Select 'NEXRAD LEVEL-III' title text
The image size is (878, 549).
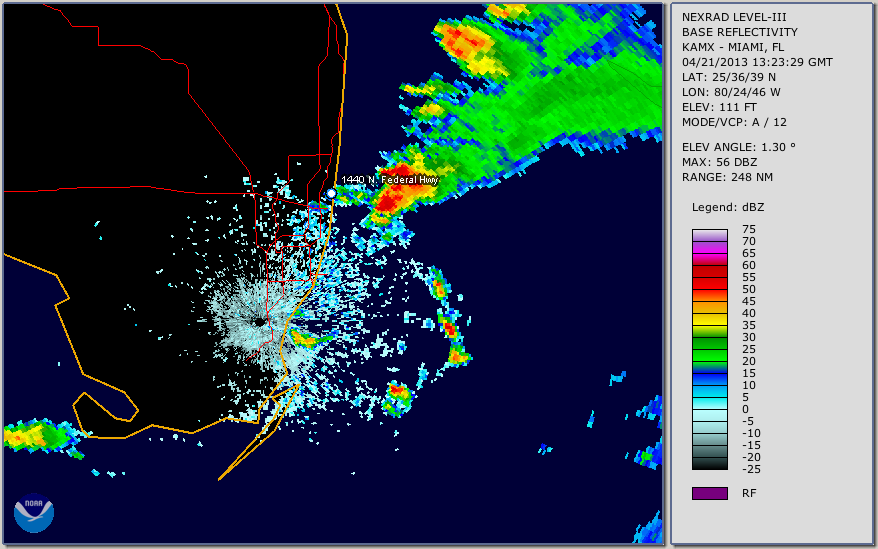(734, 17)
